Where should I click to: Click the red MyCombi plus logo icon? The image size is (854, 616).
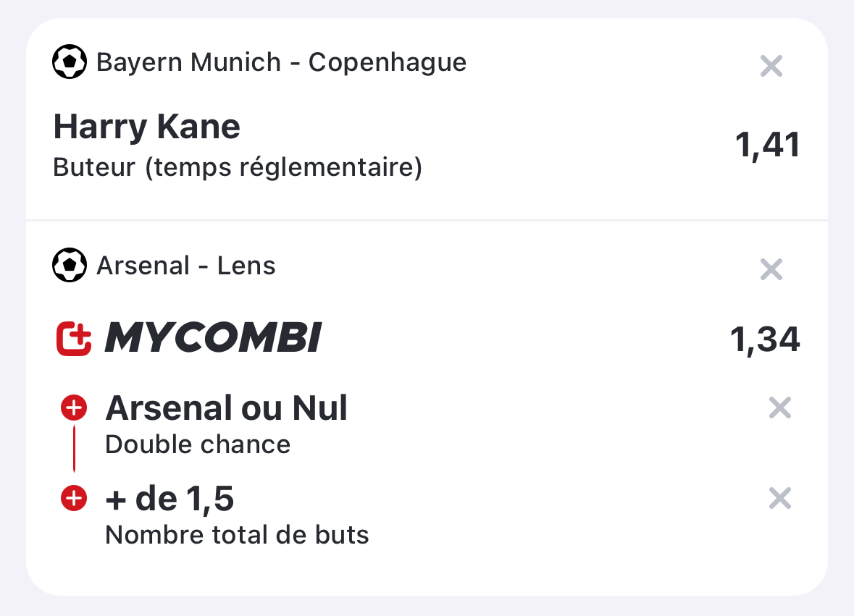(74, 339)
